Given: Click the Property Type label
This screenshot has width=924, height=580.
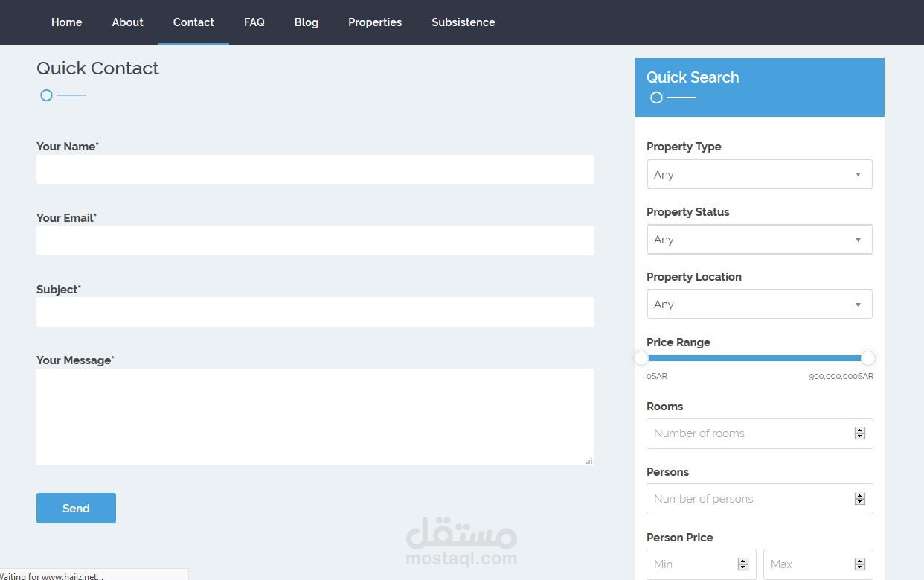Looking at the screenshot, I should 684,147.
